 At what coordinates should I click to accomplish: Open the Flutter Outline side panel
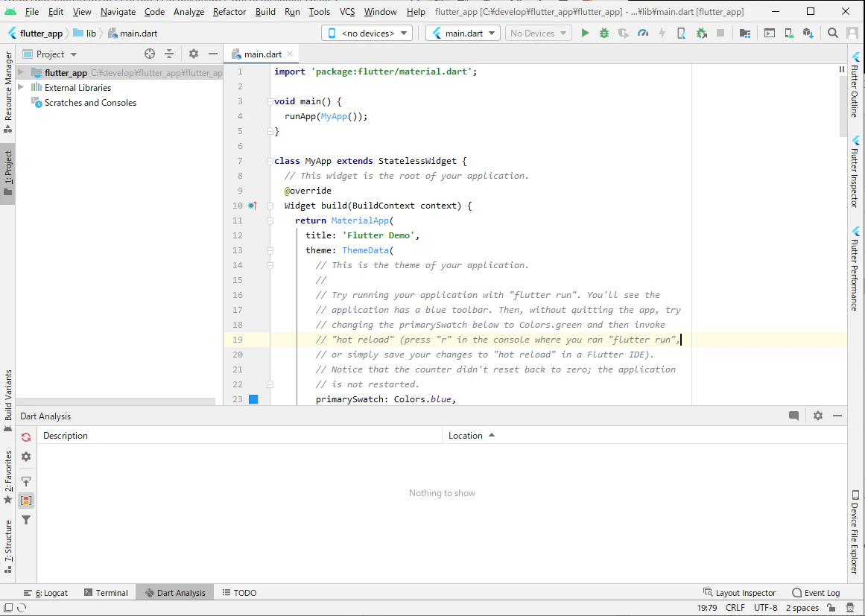[x=855, y=84]
